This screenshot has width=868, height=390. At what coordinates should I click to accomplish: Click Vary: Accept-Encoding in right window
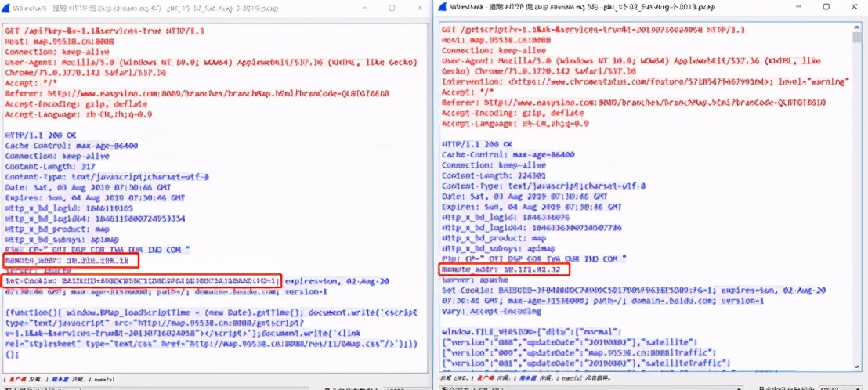click(491, 311)
